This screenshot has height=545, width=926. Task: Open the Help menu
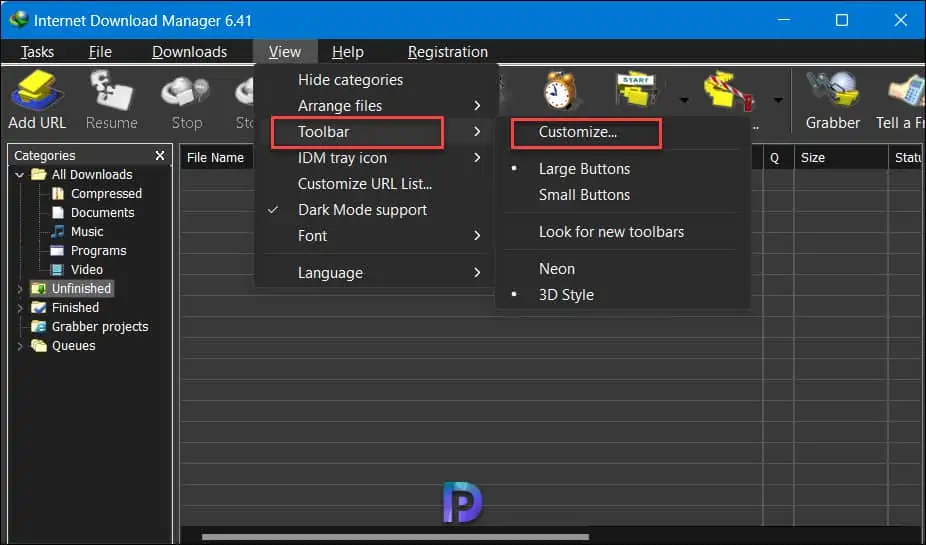pyautogui.click(x=348, y=52)
